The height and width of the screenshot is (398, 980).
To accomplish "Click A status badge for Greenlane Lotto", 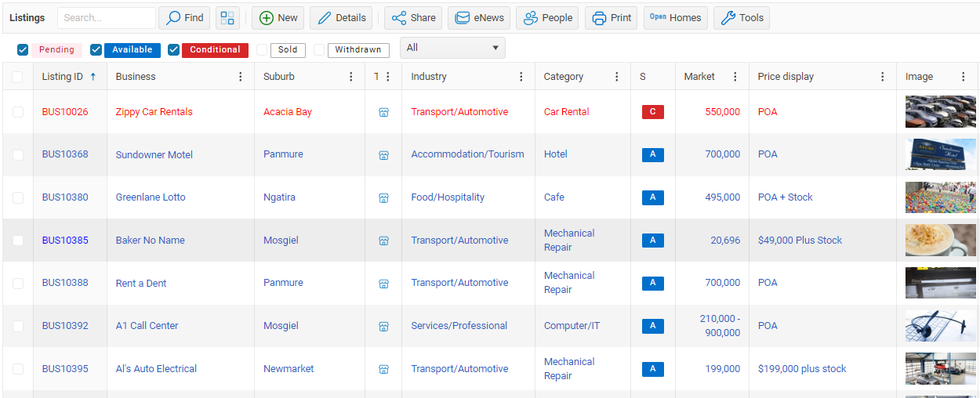I will 653,197.
